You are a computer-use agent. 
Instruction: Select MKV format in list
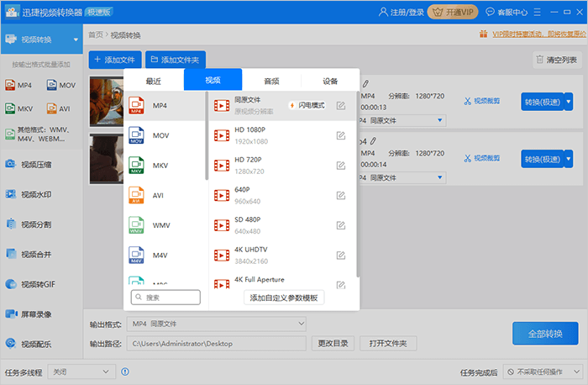165,166
